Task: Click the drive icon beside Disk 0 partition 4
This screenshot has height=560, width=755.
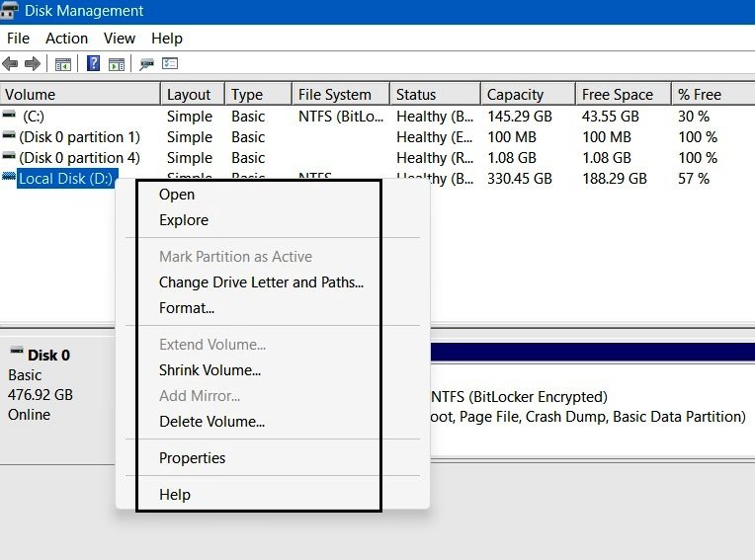Action: 9,156
